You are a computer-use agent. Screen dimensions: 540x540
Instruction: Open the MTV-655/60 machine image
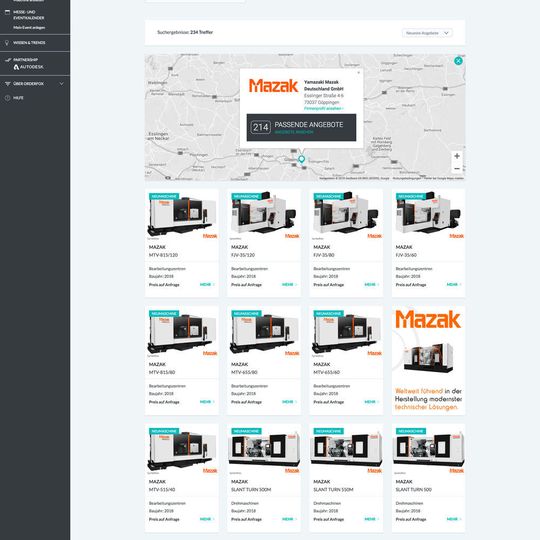(x=346, y=332)
